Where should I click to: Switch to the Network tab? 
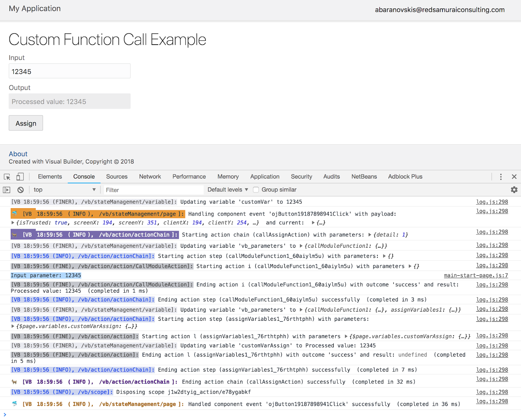click(150, 176)
